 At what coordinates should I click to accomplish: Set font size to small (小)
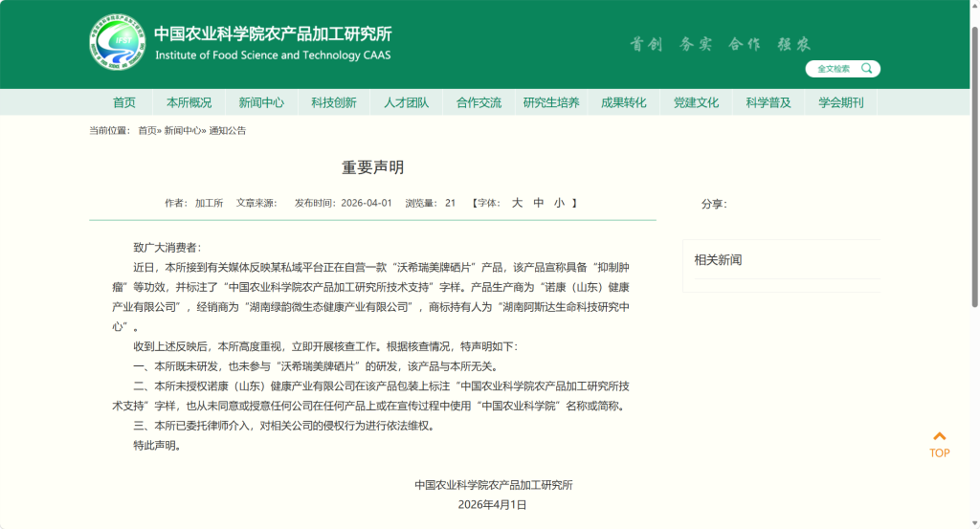[x=559, y=203]
